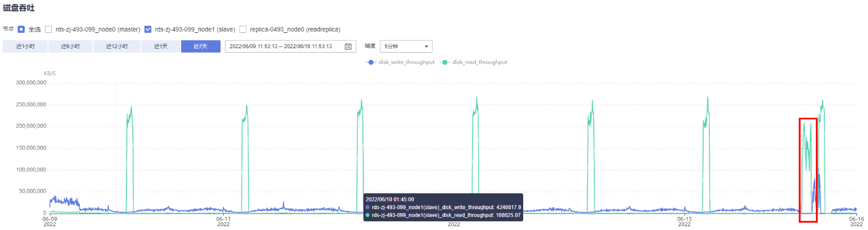This screenshot has height=230, width=868.
Task: Click the dropdown arrow of precision selector
Action: click(426, 47)
